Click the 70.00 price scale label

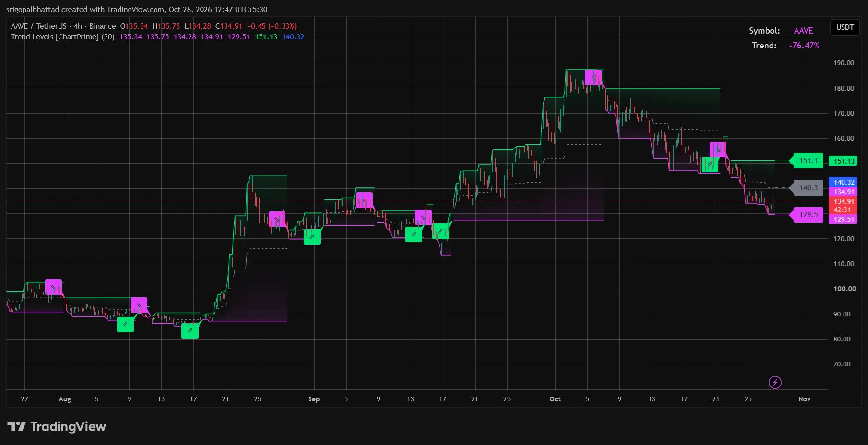click(x=842, y=364)
